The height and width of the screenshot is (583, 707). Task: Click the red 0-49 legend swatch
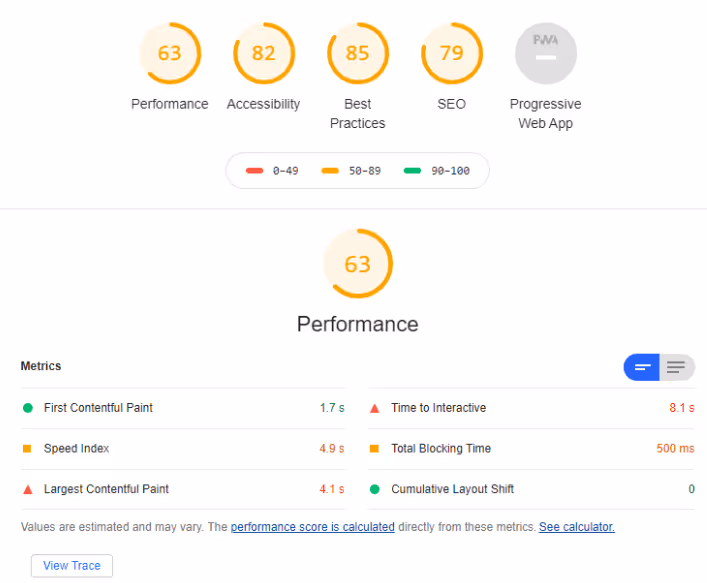(x=254, y=170)
